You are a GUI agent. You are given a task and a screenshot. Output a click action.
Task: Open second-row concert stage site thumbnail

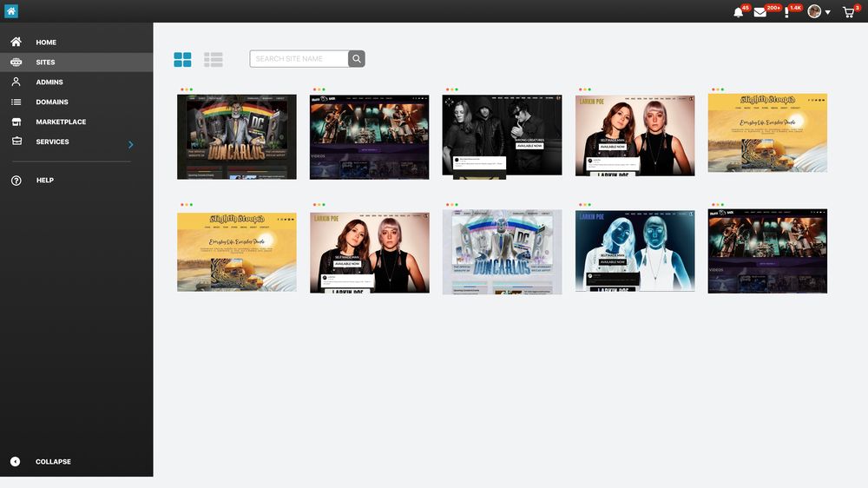click(768, 251)
